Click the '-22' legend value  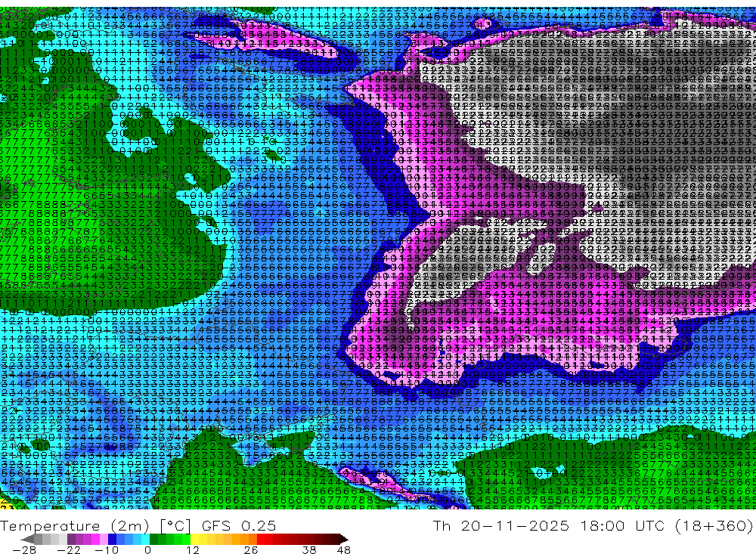pos(69,549)
